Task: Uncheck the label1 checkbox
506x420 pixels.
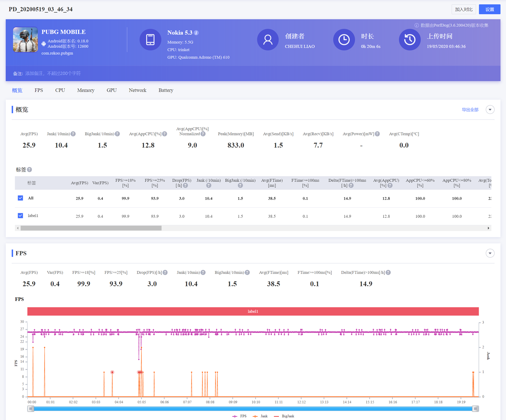Action: (20, 216)
